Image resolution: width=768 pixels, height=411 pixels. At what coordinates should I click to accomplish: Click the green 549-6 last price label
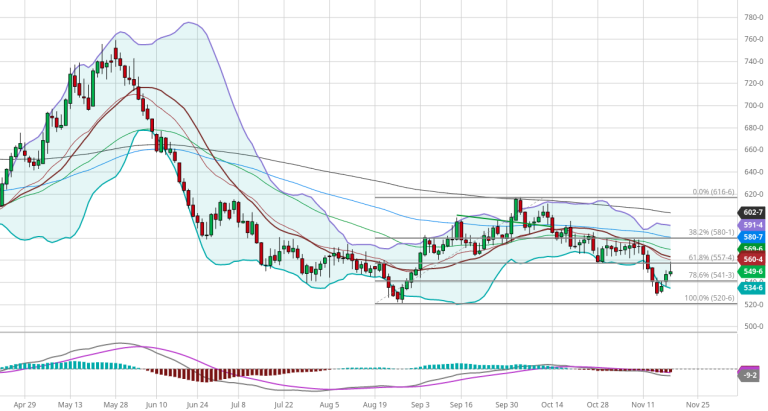coord(752,271)
